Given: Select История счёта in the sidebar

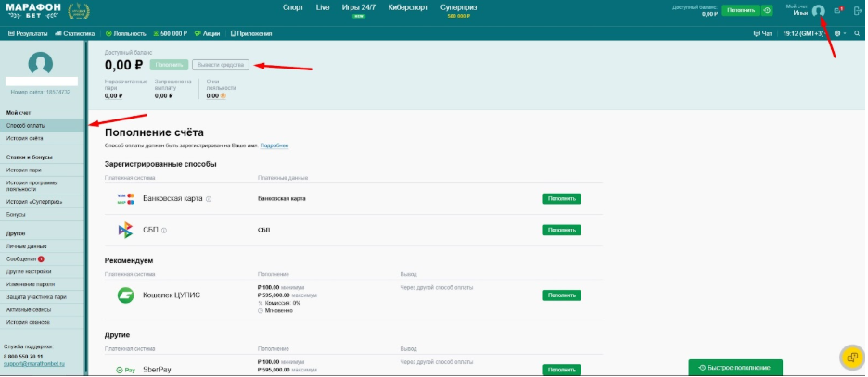Looking at the screenshot, I should (25, 137).
